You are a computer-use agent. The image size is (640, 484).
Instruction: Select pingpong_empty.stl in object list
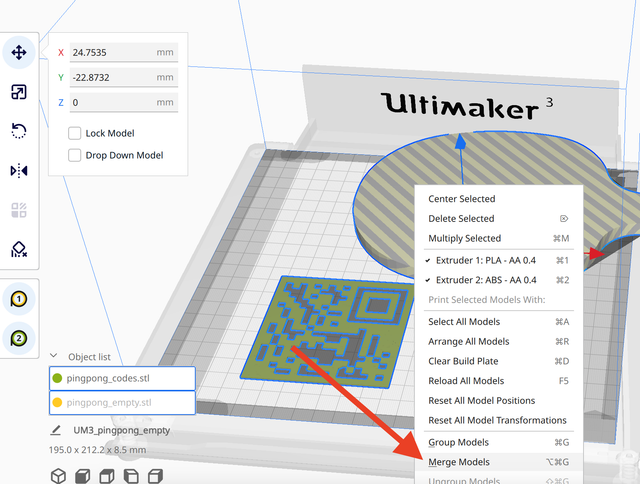point(122,402)
